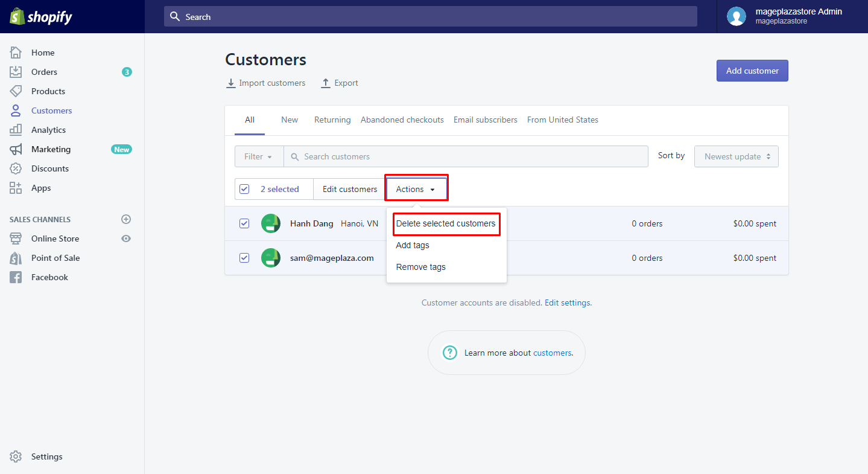
Task: Go to Products in sidebar
Action: tap(48, 91)
